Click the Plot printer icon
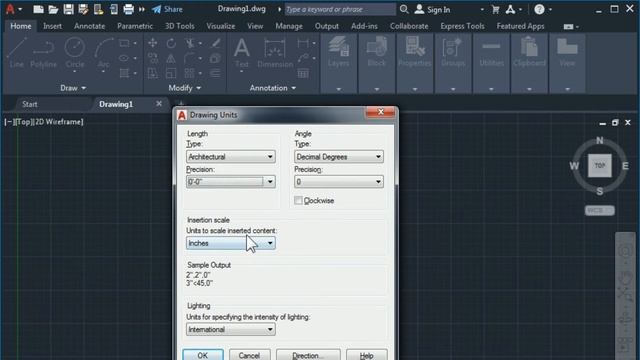This screenshot has height=360, width=640. click(128, 9)
